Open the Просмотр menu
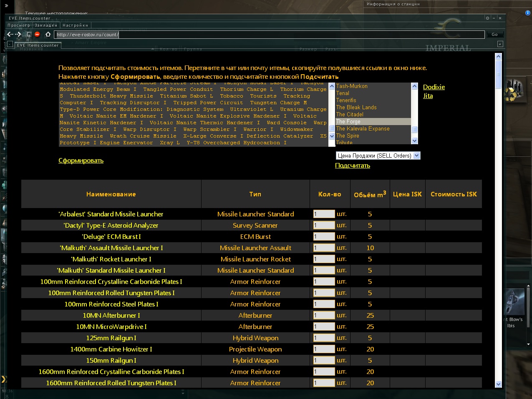The height and width of the screenshot is (399, 532). point(19,25)
